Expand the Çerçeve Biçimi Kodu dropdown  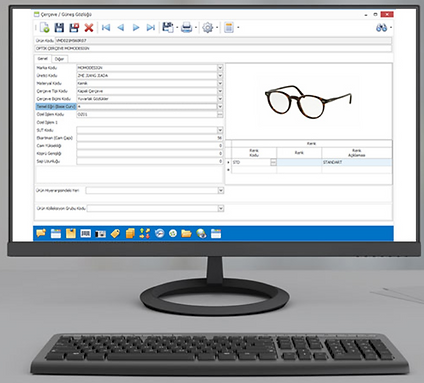[x=220, y=99]
